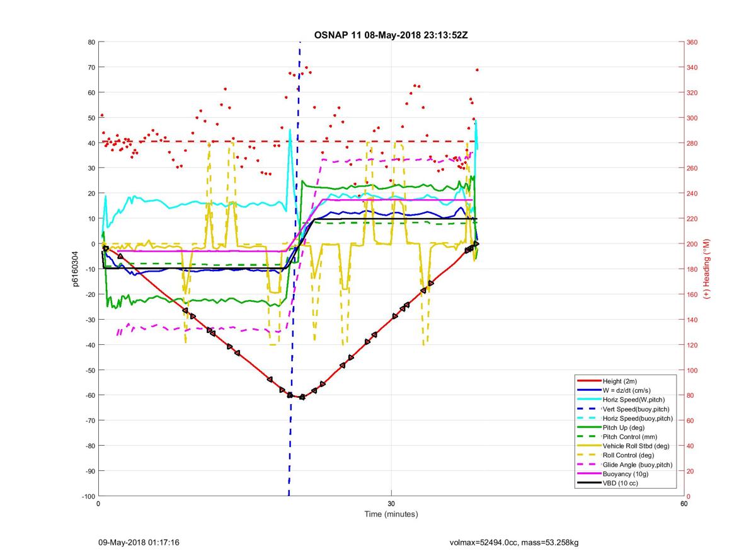Viewport: 756px width, 558px height.
Task: Click the 30 tick on time axis
Action: [391, 504]
